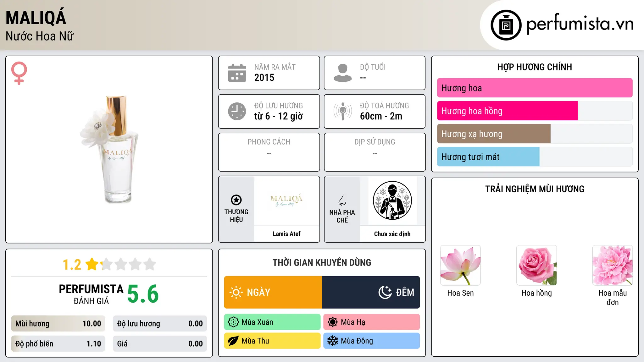Click the flower icon for Mùa Xuân

coord(233,322)
